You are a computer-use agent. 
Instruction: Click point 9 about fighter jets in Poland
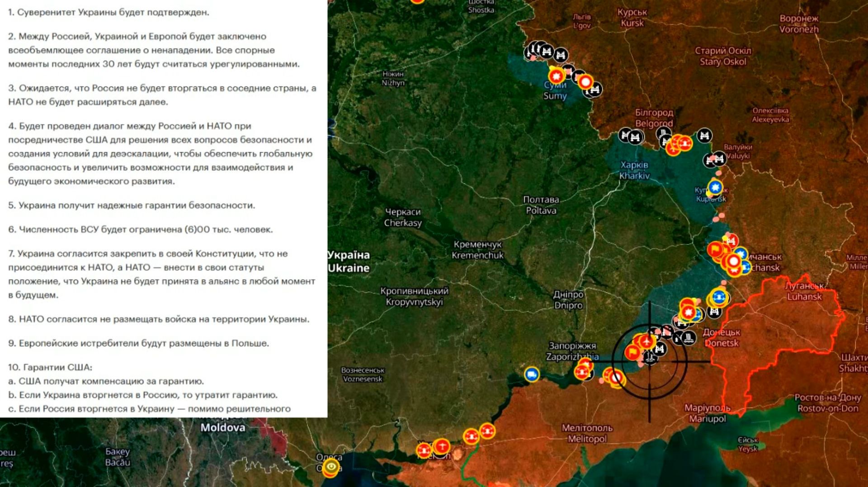click(138, 343)
